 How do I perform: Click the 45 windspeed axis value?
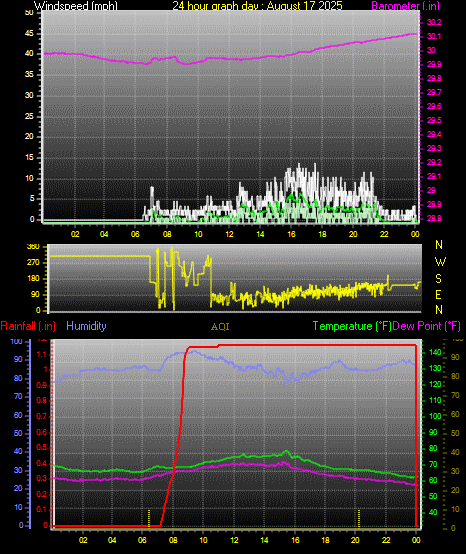coord(29,34)
